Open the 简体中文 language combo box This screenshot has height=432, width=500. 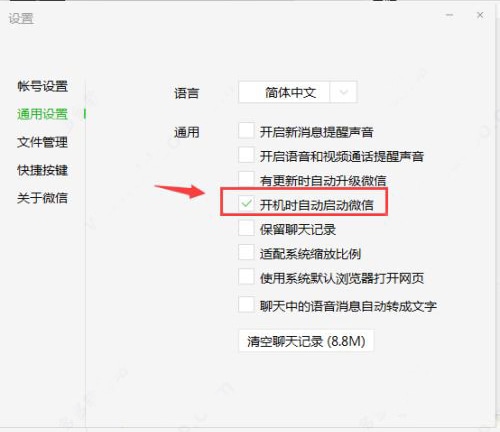click(x=298, y=92)
